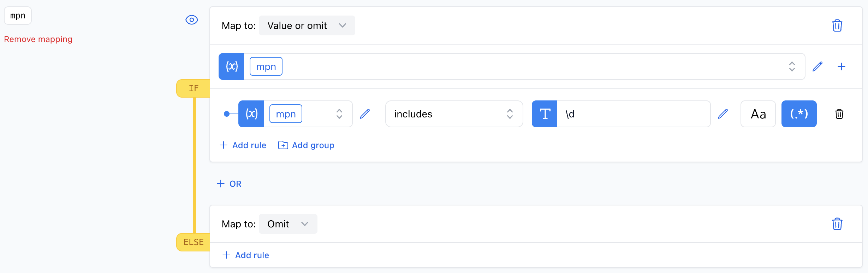Edit the \d text value with pencil
The height and width of the screenshot is (273, 868).
pyautogui.click(x=723, y=114)
